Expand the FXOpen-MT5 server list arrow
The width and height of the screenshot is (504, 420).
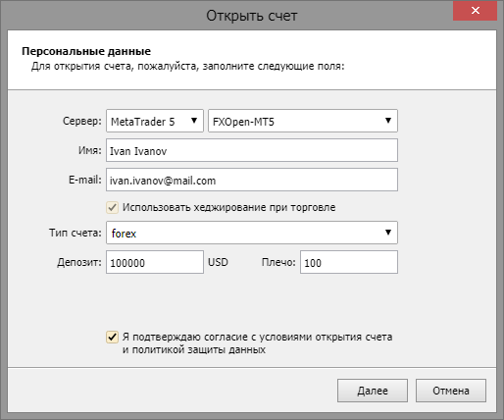click(388, 121)
